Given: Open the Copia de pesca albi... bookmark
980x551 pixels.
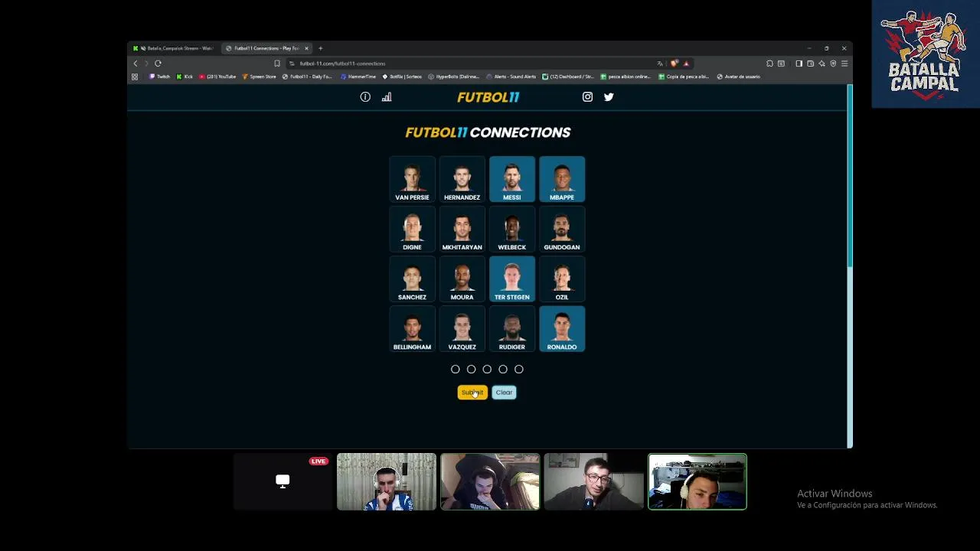Looking at the screenshot, I should point(684,77).
